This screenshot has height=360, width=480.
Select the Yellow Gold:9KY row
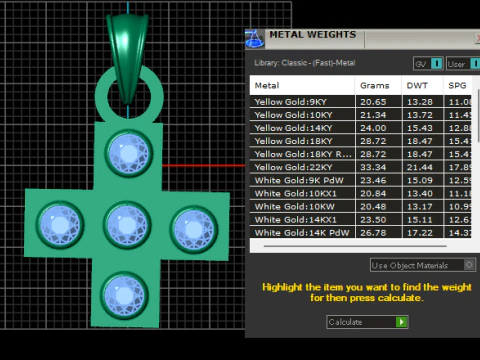pyautogui.click(x=361, y=102)
